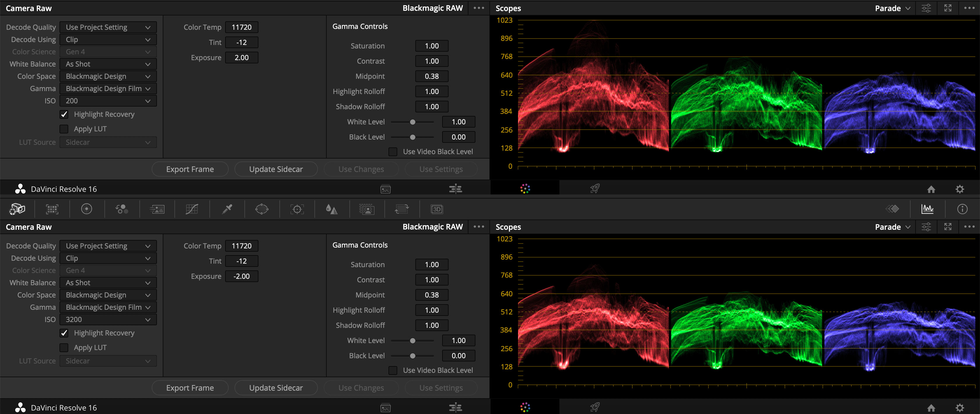Image resolution: width=980 pixels, height=414 pixels.
Task: Open the Camera Raw palette icon in toolbar
Action: [x=17, y=209]
